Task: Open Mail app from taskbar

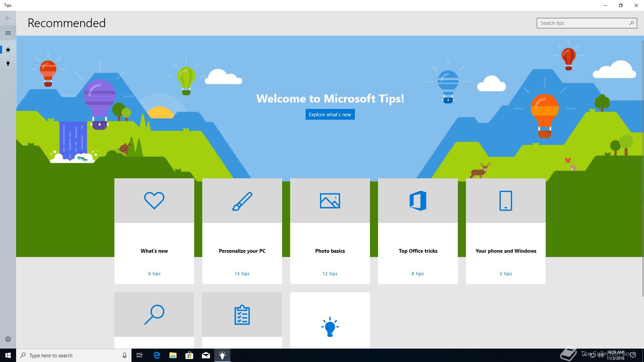Action: point(206,355)
